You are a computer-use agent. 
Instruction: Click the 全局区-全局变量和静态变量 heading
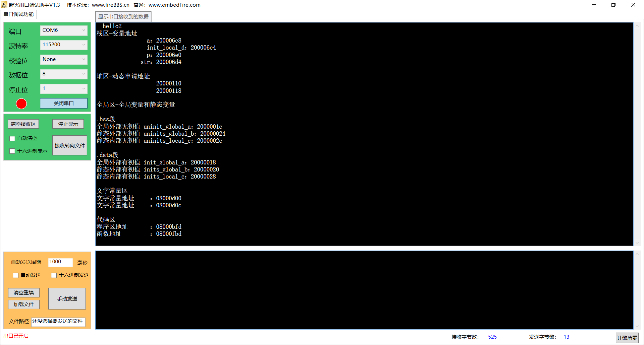(x=136, y=105)
